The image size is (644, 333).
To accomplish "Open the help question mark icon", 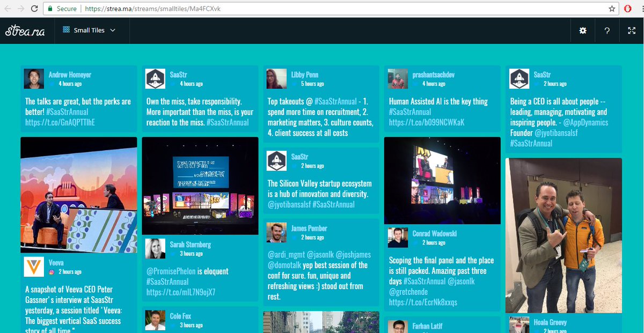I will click(x=607, y=31).
